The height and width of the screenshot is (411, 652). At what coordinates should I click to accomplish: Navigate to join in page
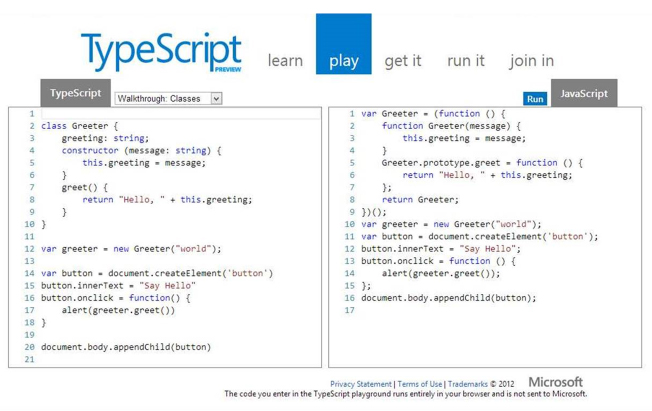pyautogui.click(x=531, y=61)
